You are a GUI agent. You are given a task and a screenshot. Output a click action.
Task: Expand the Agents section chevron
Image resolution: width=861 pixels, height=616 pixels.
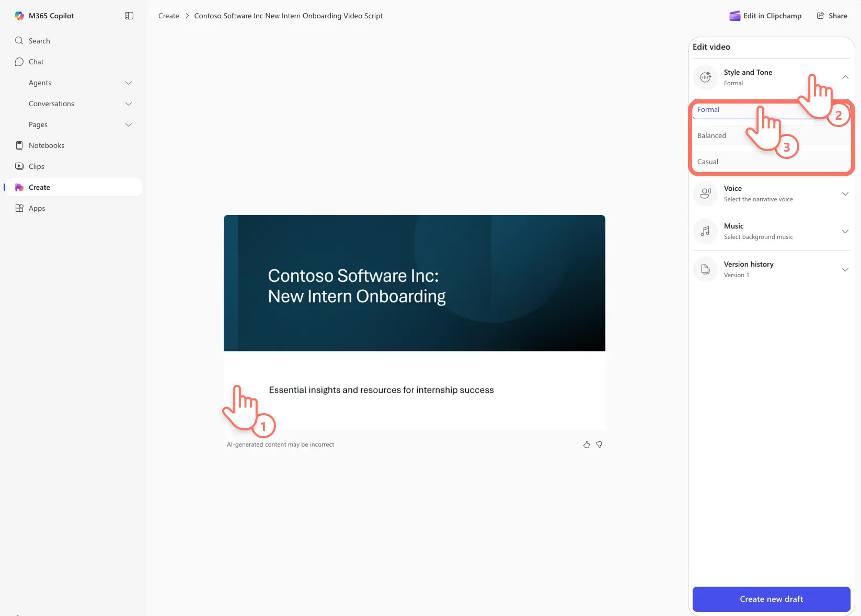[129, 83]
